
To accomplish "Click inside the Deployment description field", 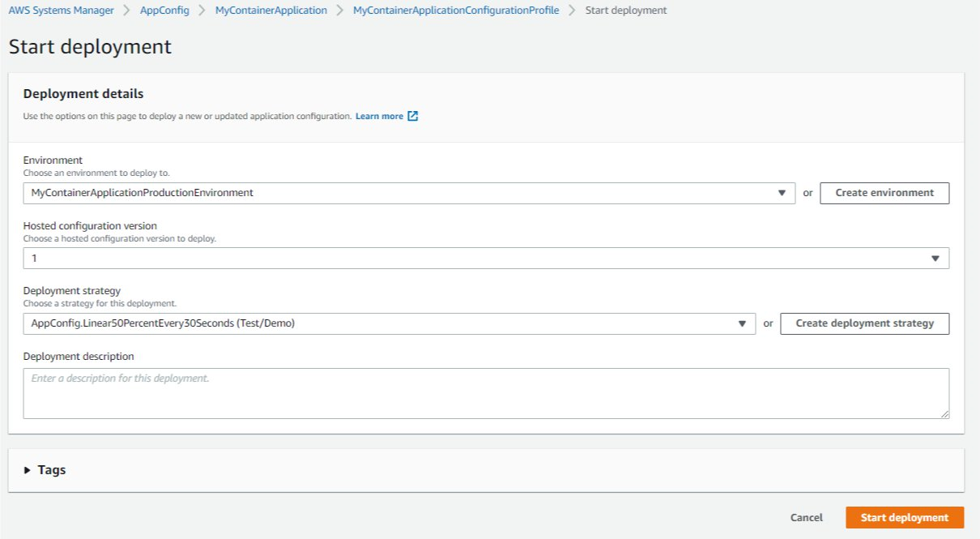I will coord(486,392).
